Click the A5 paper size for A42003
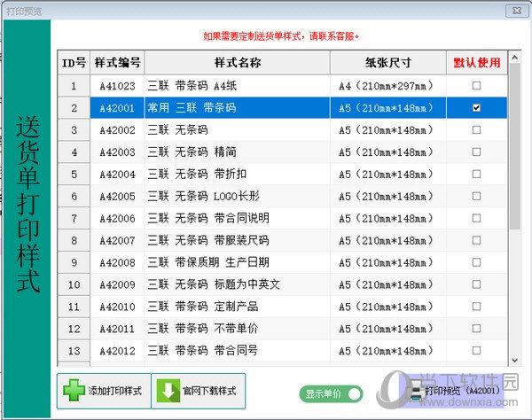Viewport: 532px width, 420px height. tap(386, 152)
